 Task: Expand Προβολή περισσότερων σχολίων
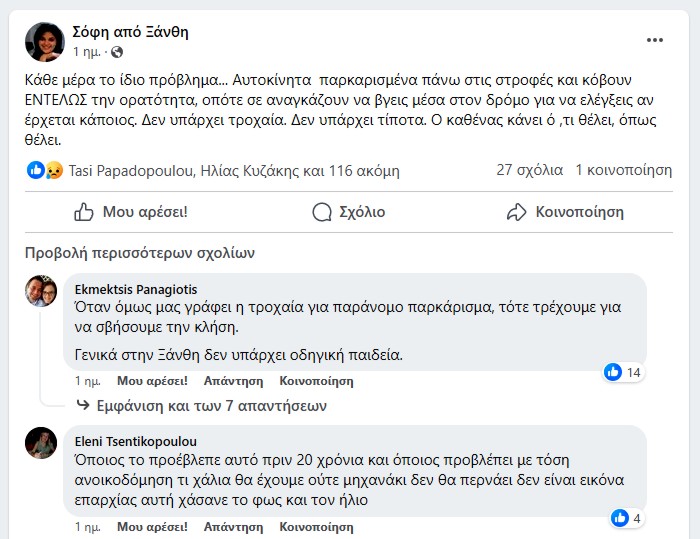click(140, 253)
